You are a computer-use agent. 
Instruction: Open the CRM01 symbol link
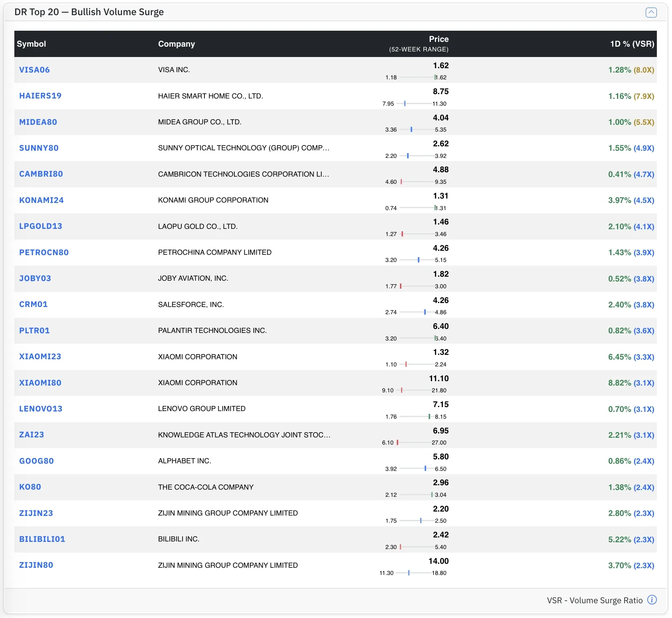[33, 304]
